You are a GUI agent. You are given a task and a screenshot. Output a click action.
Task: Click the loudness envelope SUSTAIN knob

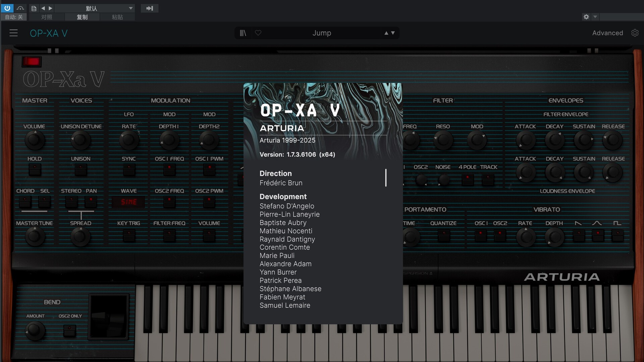[584, 173]
